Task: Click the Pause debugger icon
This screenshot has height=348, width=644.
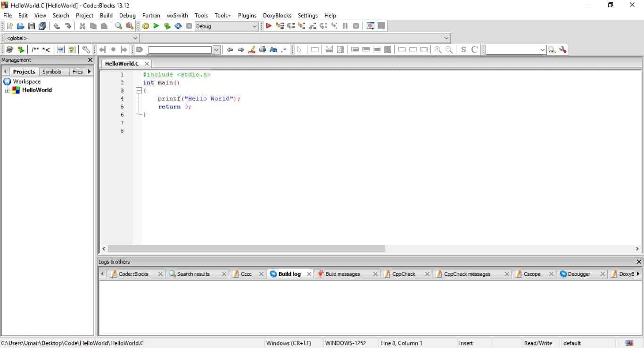Action: click(345, 26)
